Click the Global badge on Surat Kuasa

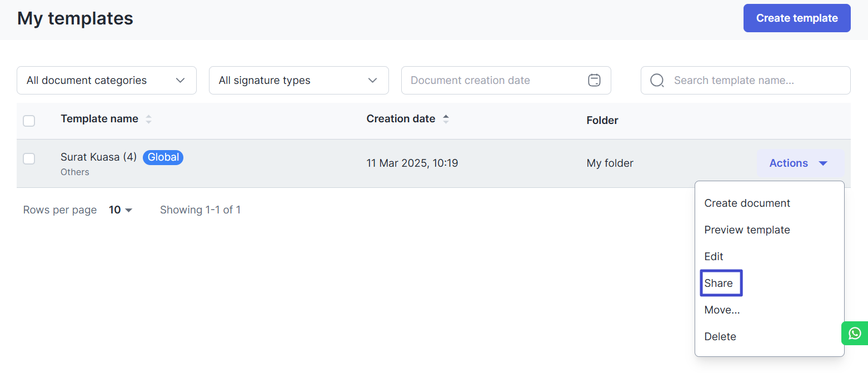(x=163, y=157)
